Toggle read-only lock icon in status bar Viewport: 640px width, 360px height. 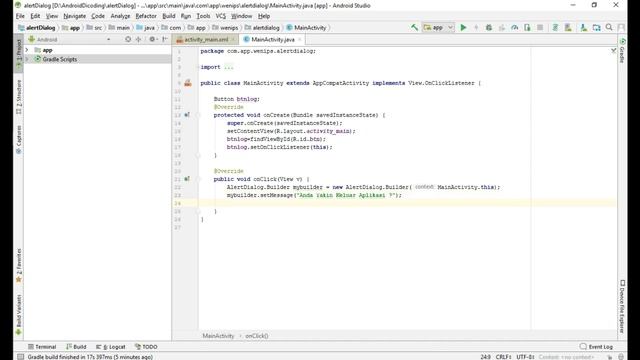click(609, 357)
